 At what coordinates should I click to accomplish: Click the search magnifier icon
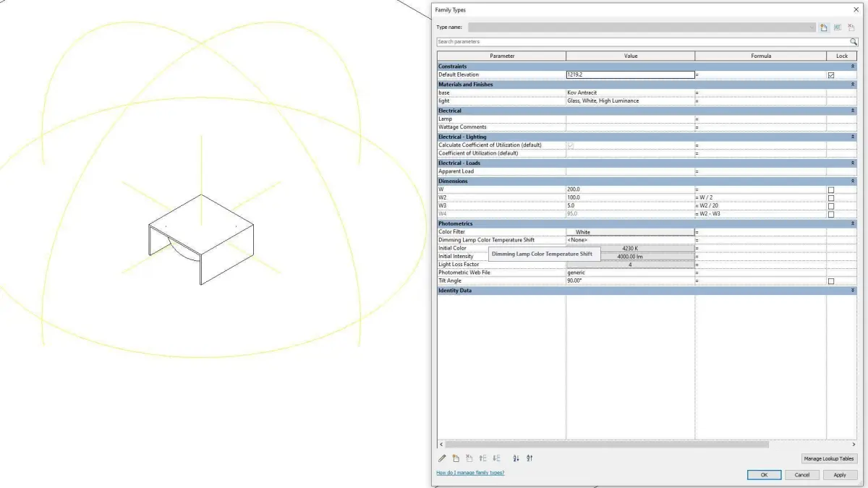pyautogui.click(x=854, y=42)
